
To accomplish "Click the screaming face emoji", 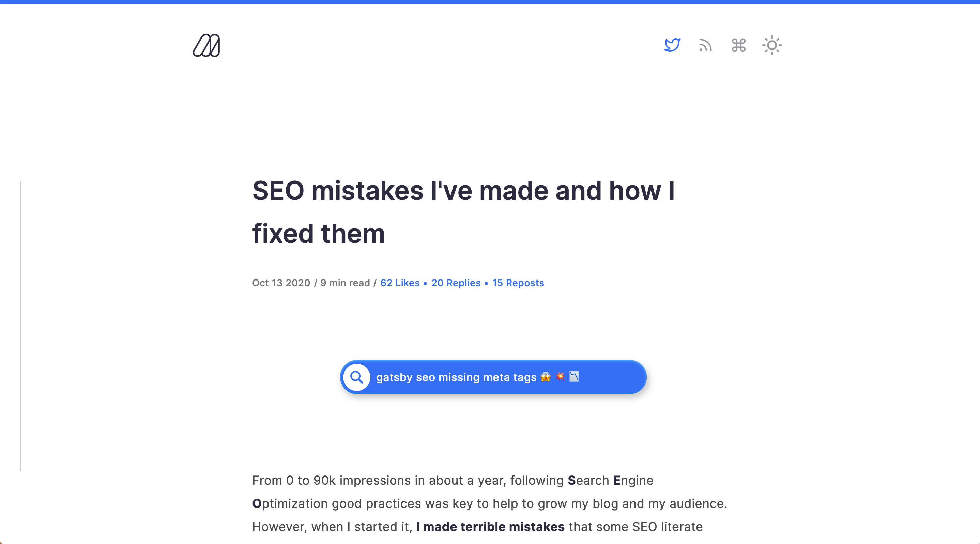I will [546, 377].
